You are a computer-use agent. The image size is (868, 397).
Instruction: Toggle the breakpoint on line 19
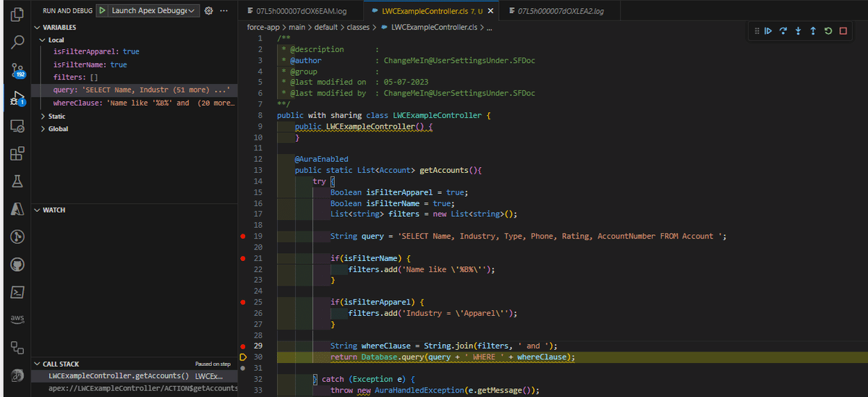[x=243, y=236]
